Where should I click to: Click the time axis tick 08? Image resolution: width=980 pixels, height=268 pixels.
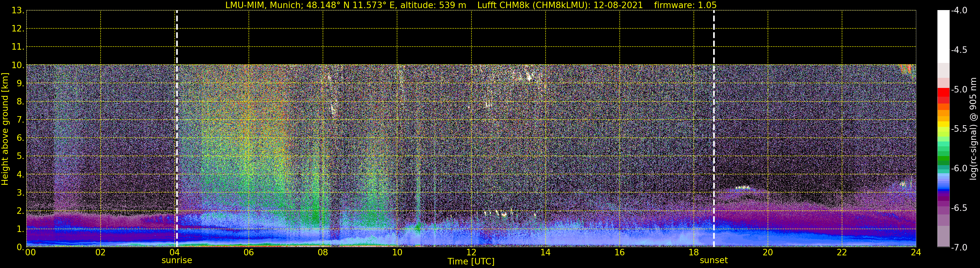tap(323, 252)
